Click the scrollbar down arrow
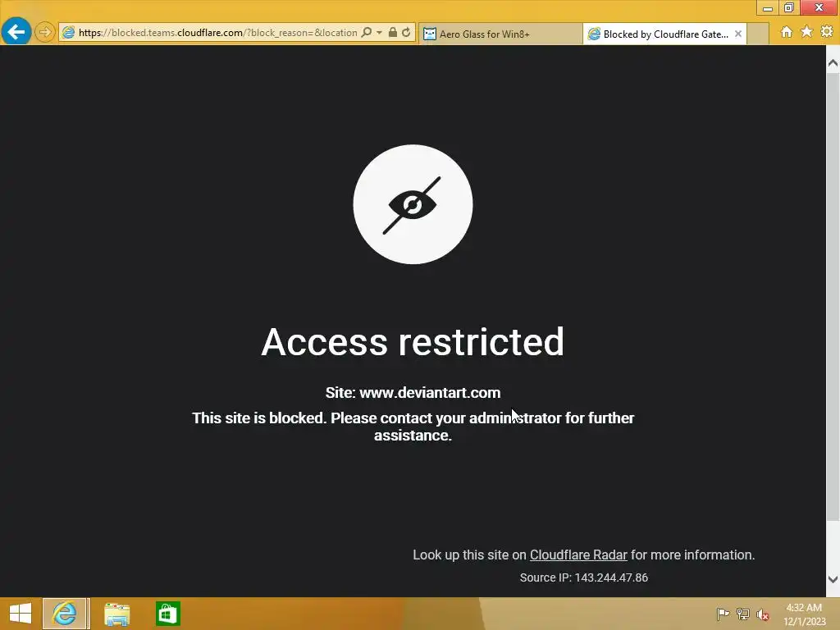Image resolution: width=840 pixels, height=630 pixels. click(833, 579)
